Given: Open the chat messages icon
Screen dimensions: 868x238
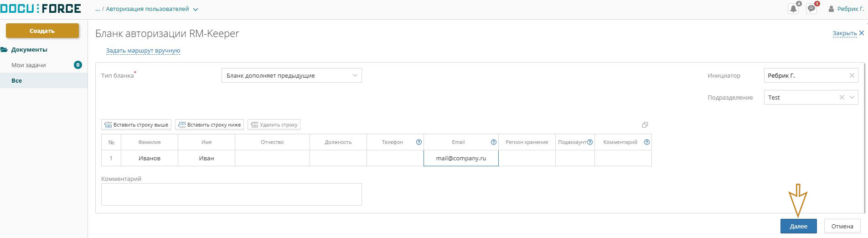Looking at the screenshot, I should (811, 9).
